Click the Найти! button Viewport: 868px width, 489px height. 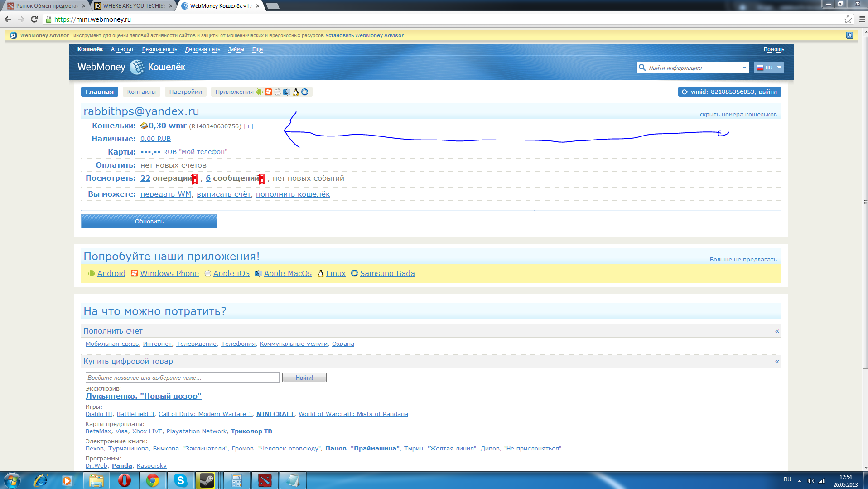tap(304, 378)
